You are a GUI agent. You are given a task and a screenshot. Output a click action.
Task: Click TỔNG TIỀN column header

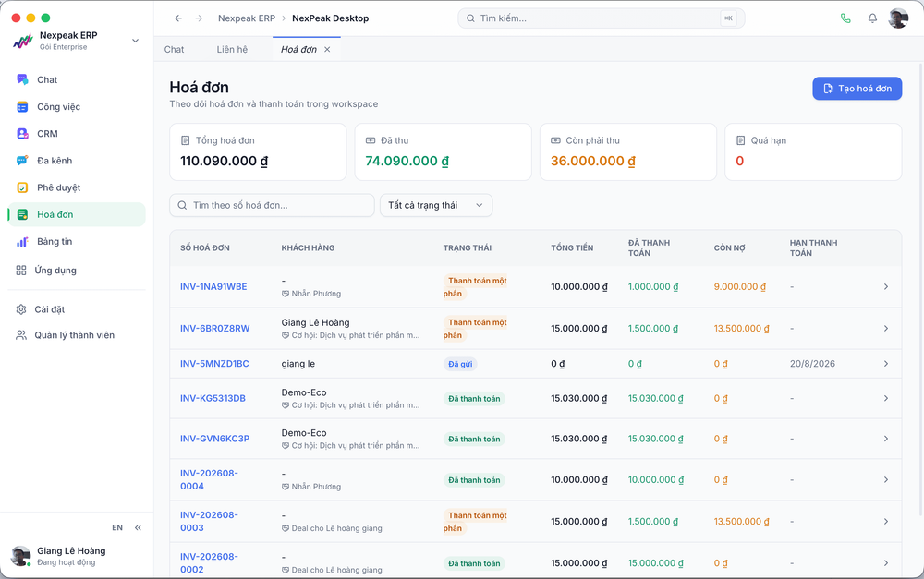pos(572,248)
